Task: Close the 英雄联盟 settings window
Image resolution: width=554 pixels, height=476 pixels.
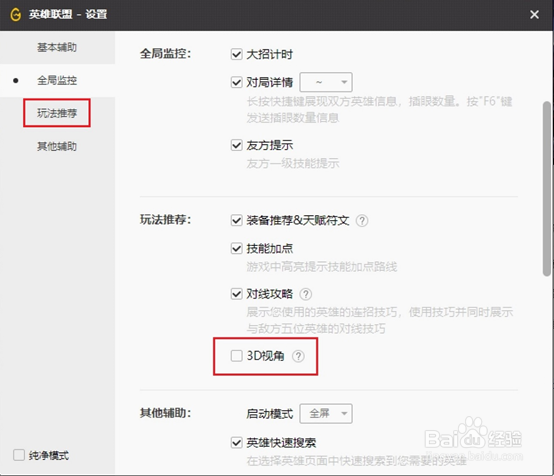Action: tap(534, 14)
